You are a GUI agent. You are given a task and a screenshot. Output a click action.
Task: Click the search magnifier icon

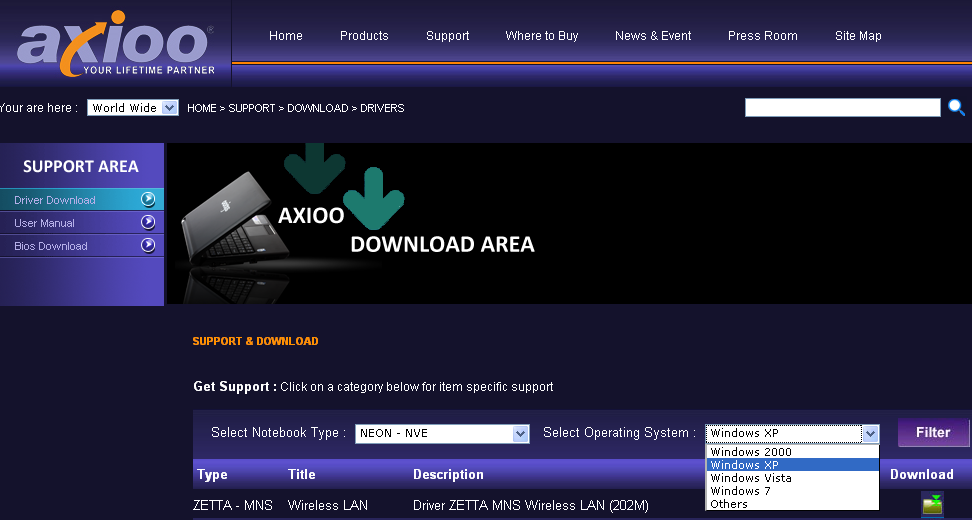coord(956,107)
